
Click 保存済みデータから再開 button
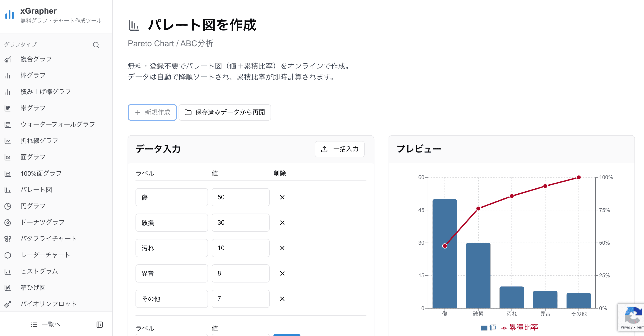click(225, 112)
